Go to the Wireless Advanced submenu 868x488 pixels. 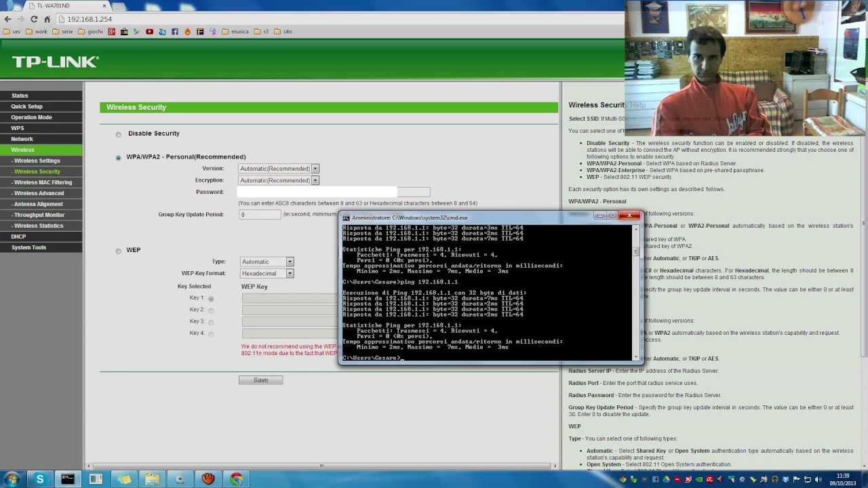pos(41,193)
